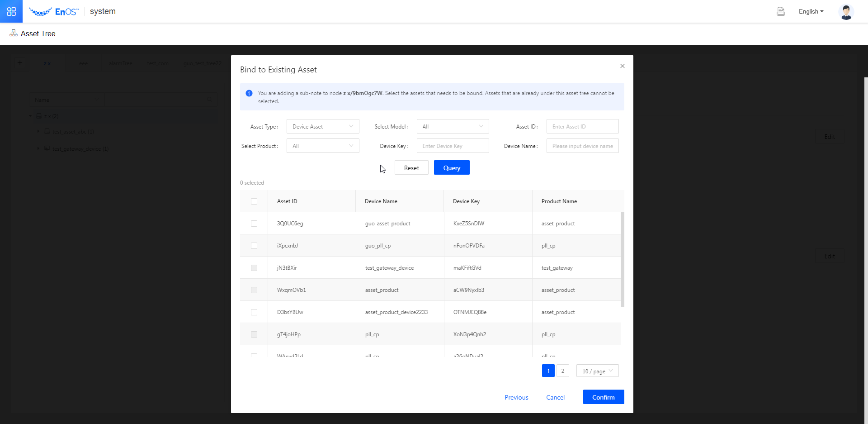
Task: Open the app grid menu icon
Action: pyautogui.click(x=11, y=11)
